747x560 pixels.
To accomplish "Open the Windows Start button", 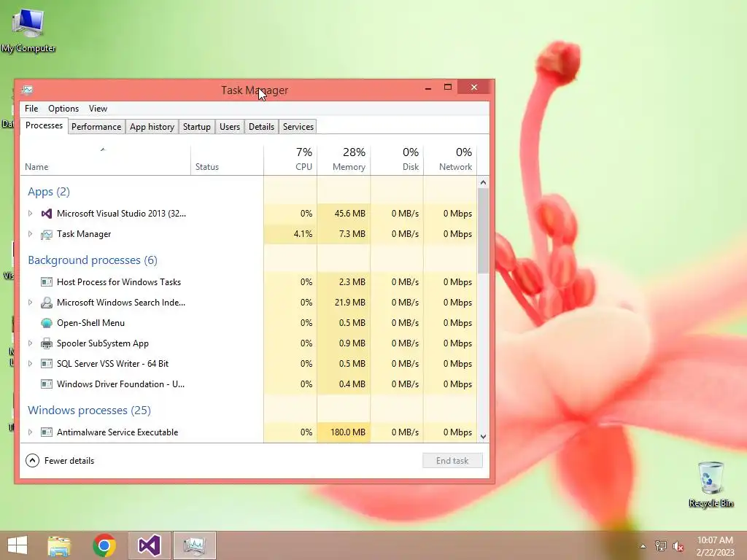I will 18,545.
